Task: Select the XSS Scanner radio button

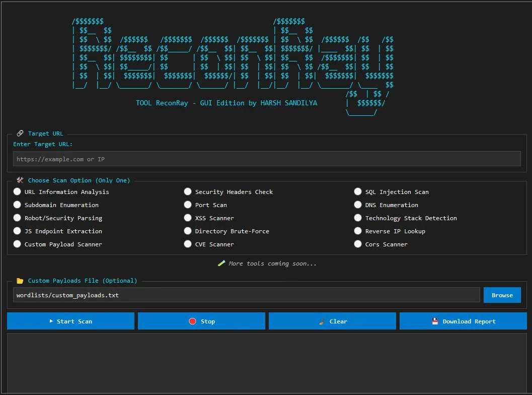Action: click(188, 218)
